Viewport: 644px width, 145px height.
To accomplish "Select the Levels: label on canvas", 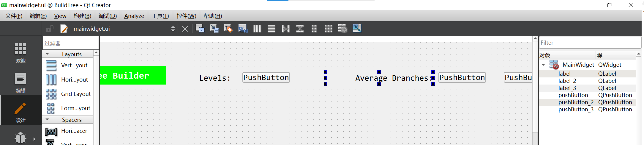I will (215, 78).
